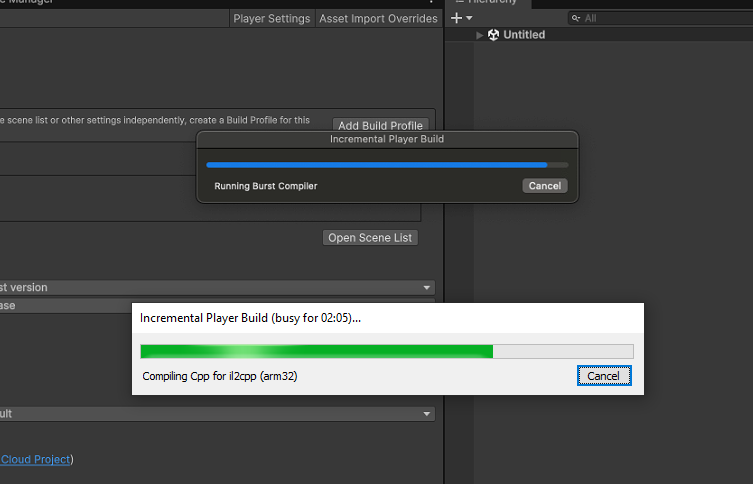The image size is (753, 484).
Task: Open the Player Settings tab
Action: pyautogui.click(x=272, y=18)
